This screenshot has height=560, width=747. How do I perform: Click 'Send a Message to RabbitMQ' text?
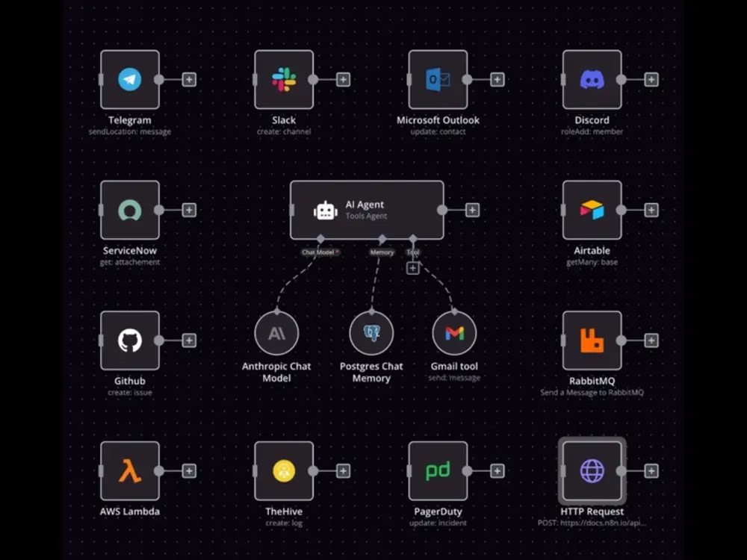pos(592,393)
